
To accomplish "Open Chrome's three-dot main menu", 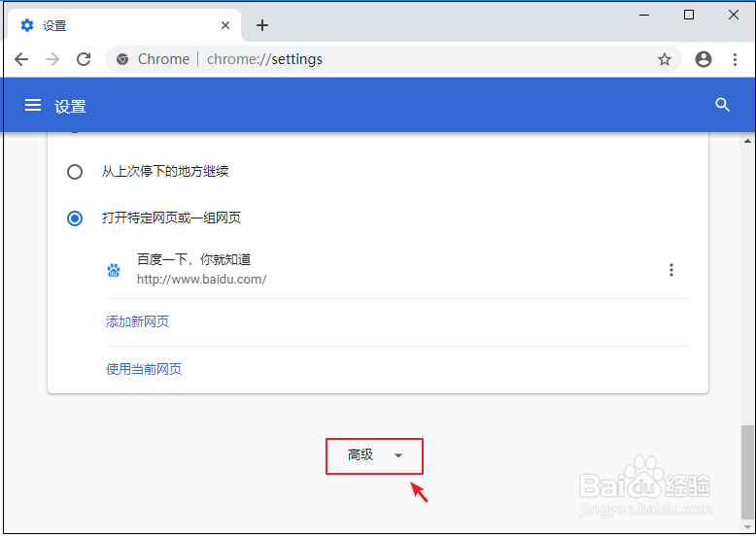I will click(x=735, y=59).
